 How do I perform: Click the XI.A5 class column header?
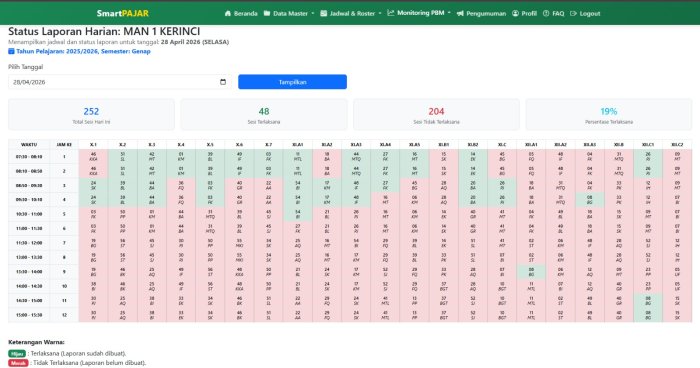pos(414,144)
